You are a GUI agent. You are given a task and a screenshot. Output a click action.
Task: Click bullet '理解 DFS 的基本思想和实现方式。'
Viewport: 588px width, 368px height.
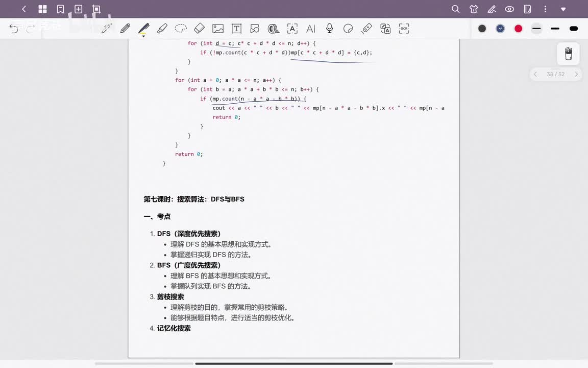point(221,244)
